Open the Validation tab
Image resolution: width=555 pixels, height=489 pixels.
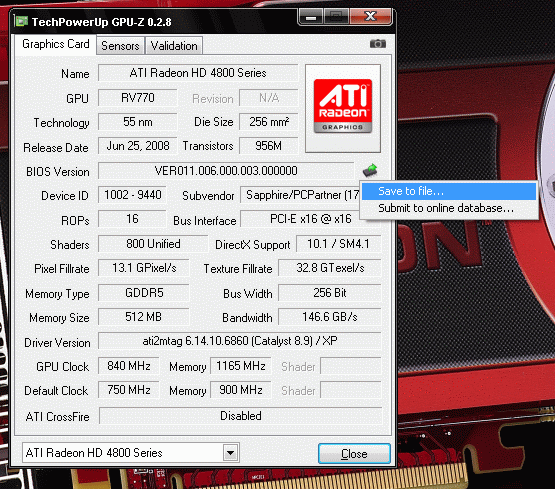pyautogui.click(x=174, y=46)
